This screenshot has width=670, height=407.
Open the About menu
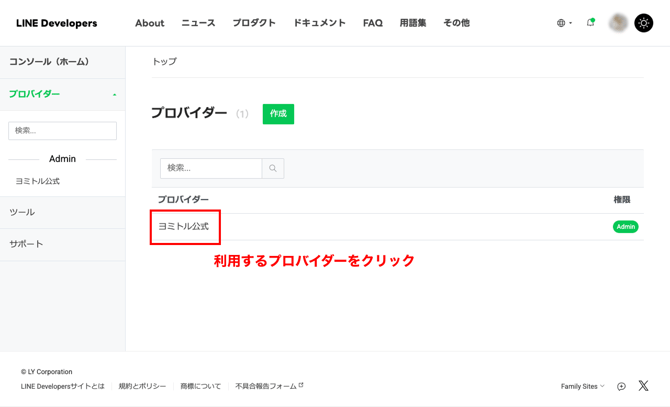click(150, 23)
